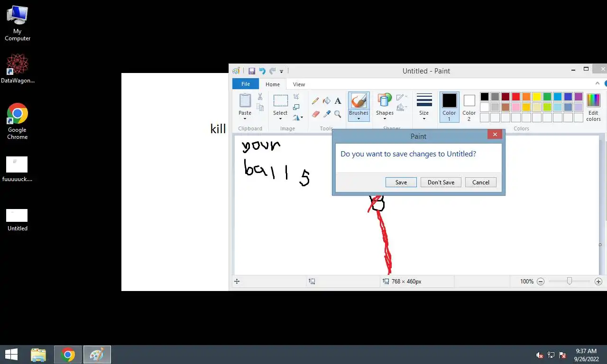
Task: Click the network tray icon
Action: pos(551,355)
